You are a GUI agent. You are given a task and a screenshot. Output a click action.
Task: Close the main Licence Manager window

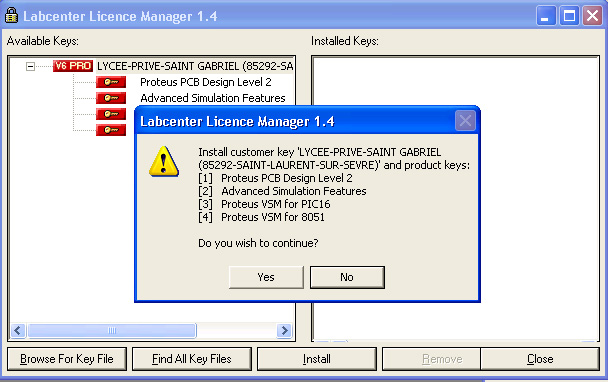(x=592, y=16)
